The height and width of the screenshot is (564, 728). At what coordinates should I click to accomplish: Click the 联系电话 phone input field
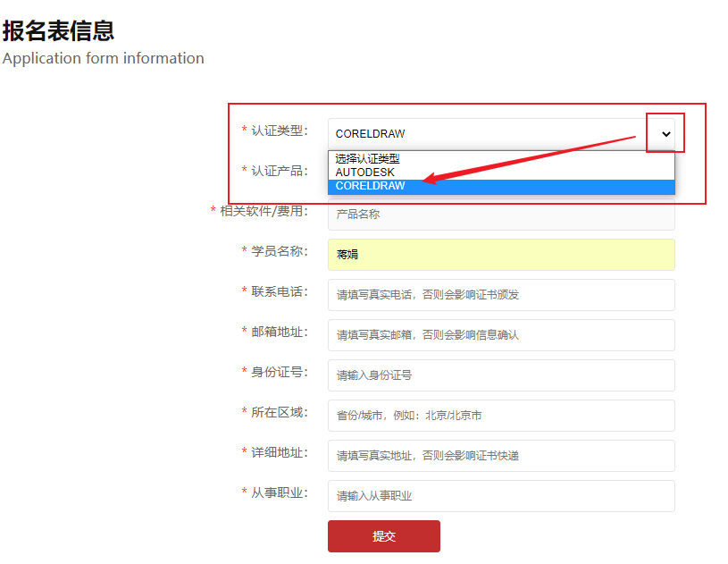click(x=501, y=295)
